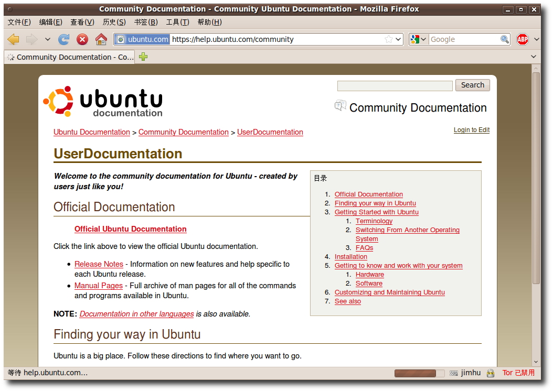Image resolution: width=553 pixels, height=392 pixels.
Task: Click the Login to Edit link
Action: (472, 130)
